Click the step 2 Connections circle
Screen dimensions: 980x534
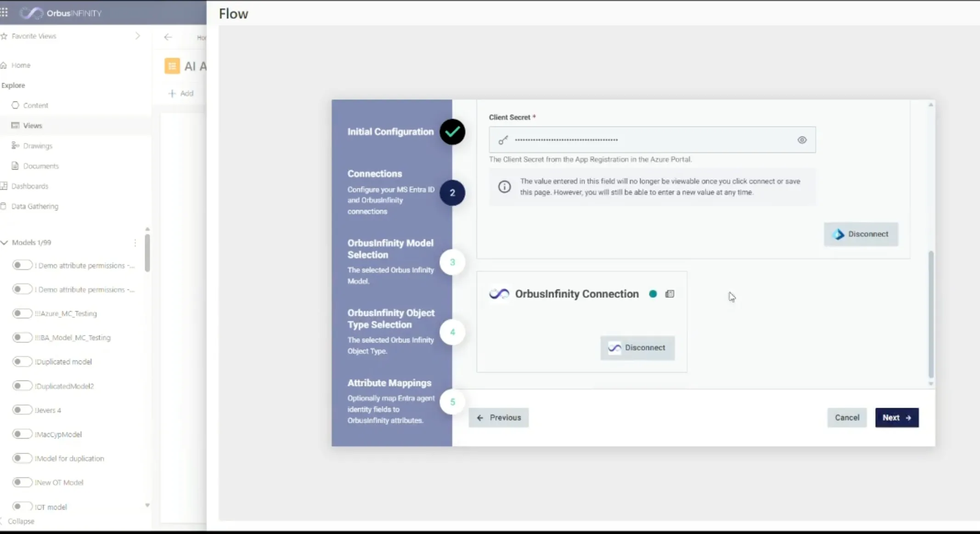(452, 193)
